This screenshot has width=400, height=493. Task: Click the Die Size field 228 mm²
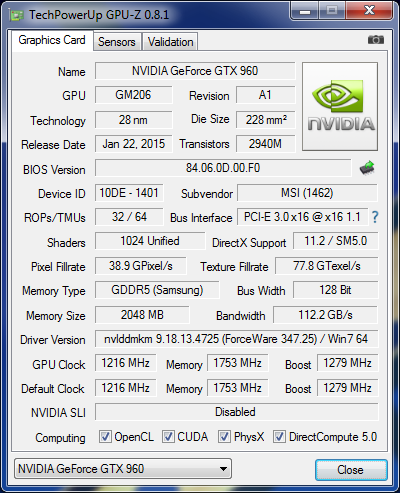click(x=266, y=119)
